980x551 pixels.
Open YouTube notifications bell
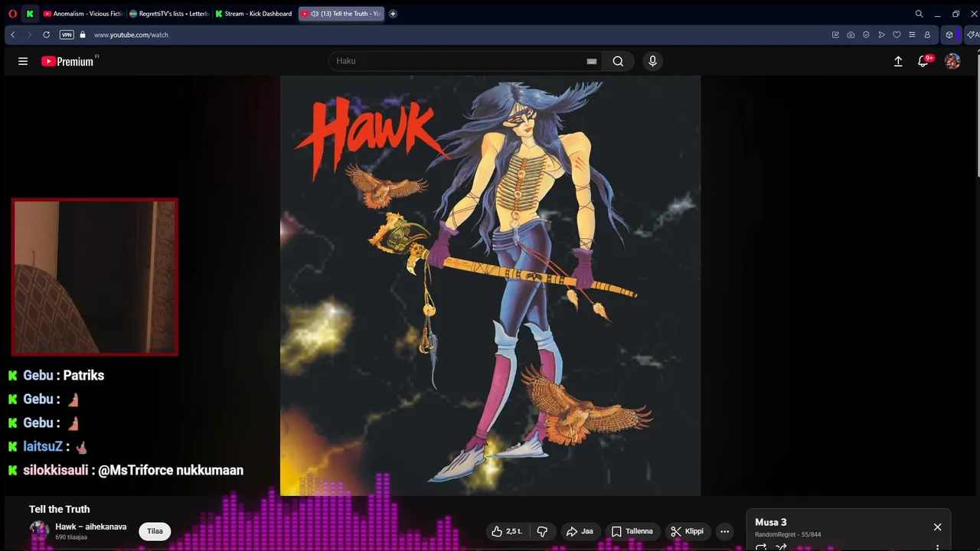[x=923, y=61]
